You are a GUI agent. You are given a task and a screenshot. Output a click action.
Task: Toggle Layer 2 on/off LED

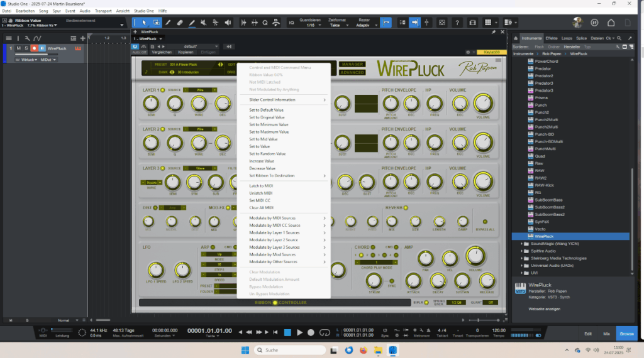tap(163, 129)
